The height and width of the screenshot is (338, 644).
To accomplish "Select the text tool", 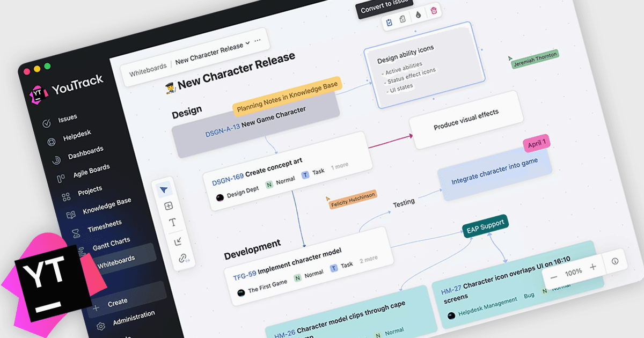I will tap(173, 223).
